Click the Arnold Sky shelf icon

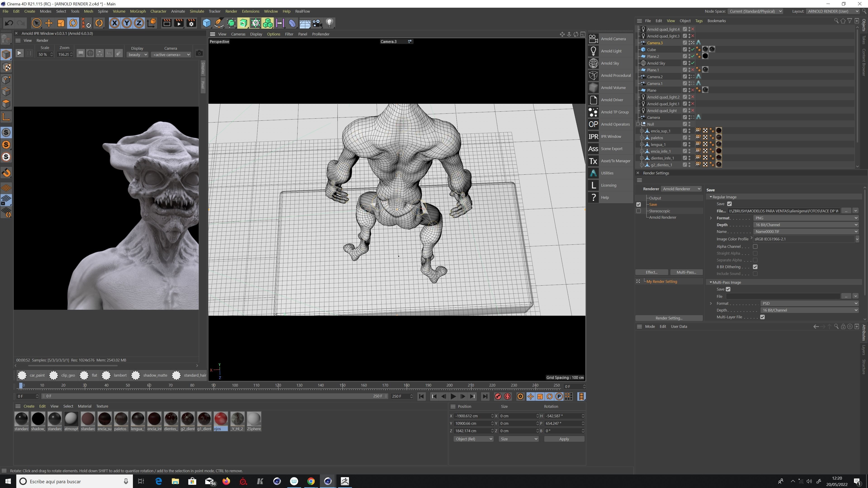point(593,63)
